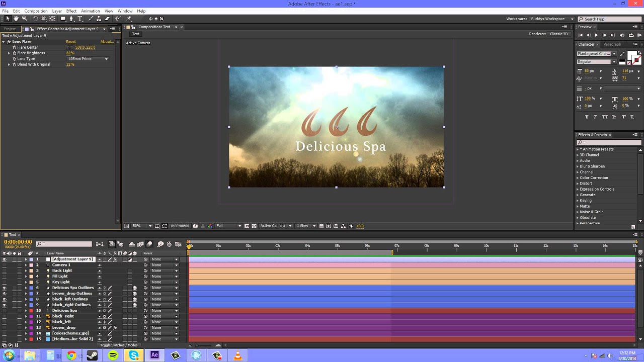Screen dimensions: 644x362
Task: Expand the Animation Presets folder
Action: pos(578,149)
